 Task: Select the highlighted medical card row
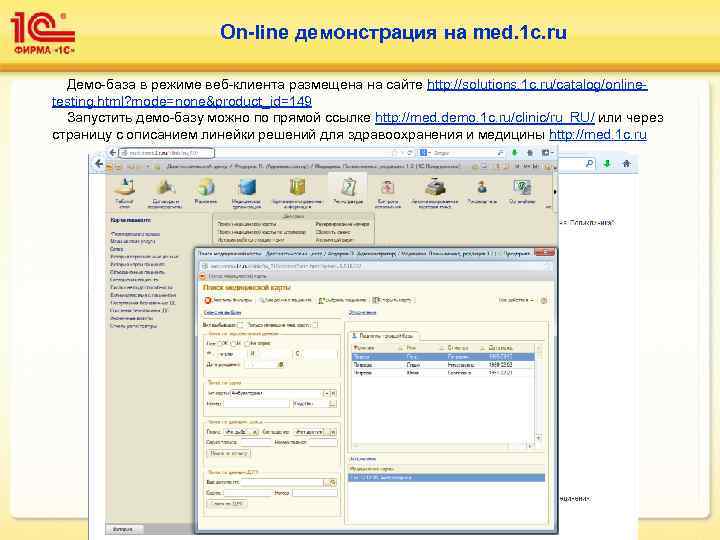point(446,478)
